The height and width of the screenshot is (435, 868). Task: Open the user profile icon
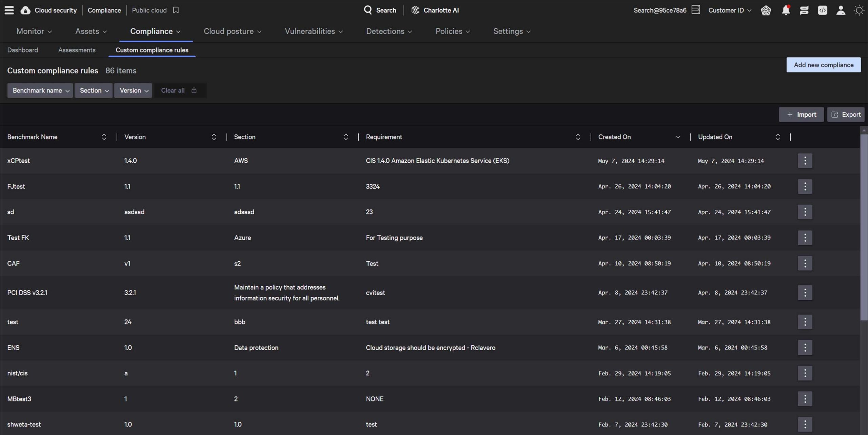841,10
